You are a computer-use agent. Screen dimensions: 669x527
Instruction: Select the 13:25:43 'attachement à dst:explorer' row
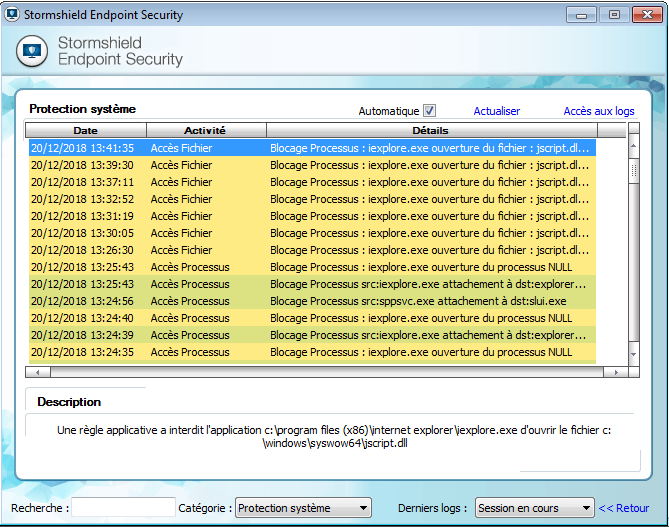[x=312, y=284]
